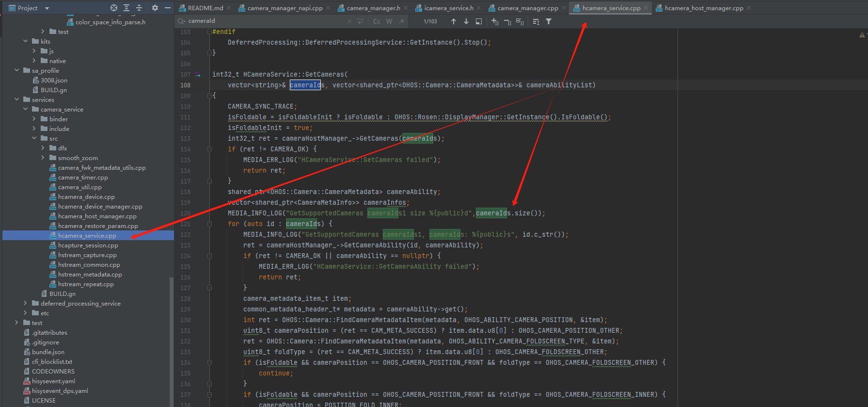
Task: Add selection for next occurrence icon
Action: click(x=495, y=21)
